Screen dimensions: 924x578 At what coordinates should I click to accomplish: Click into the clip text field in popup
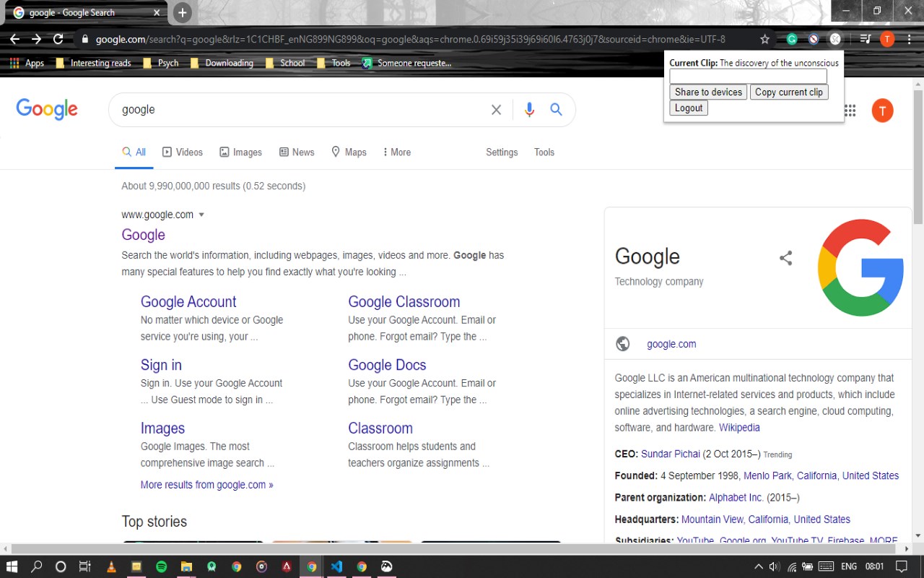tap(748, 76)
